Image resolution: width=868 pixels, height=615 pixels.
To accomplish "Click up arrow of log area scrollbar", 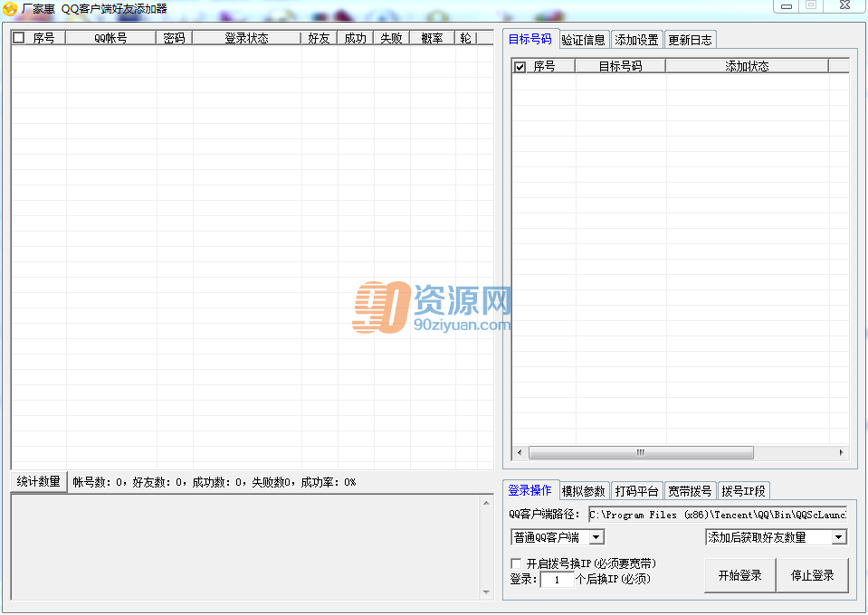I will tap(486, 503).
